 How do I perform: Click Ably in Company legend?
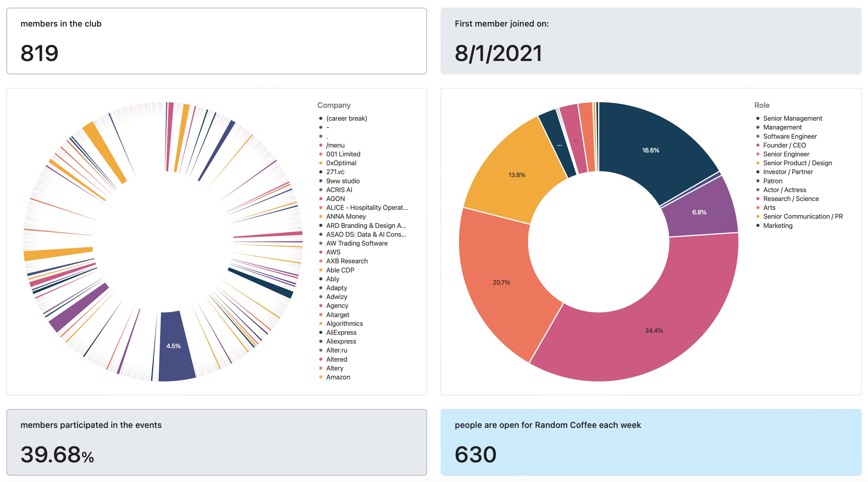pyautogui.click(x=329, y=279)
